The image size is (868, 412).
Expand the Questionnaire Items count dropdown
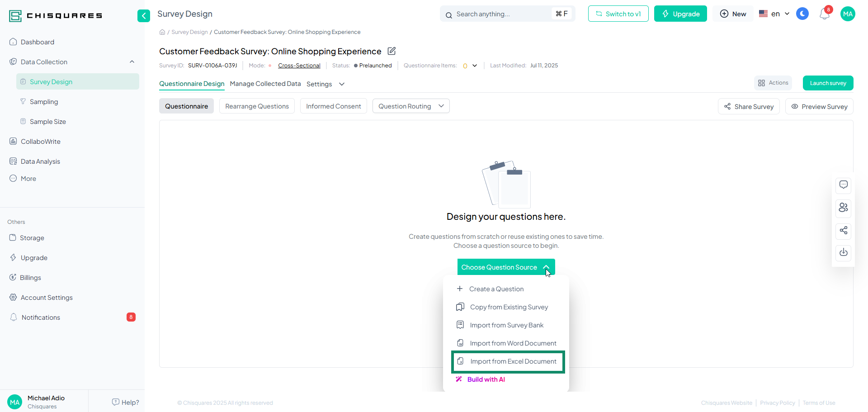point(475,66)
